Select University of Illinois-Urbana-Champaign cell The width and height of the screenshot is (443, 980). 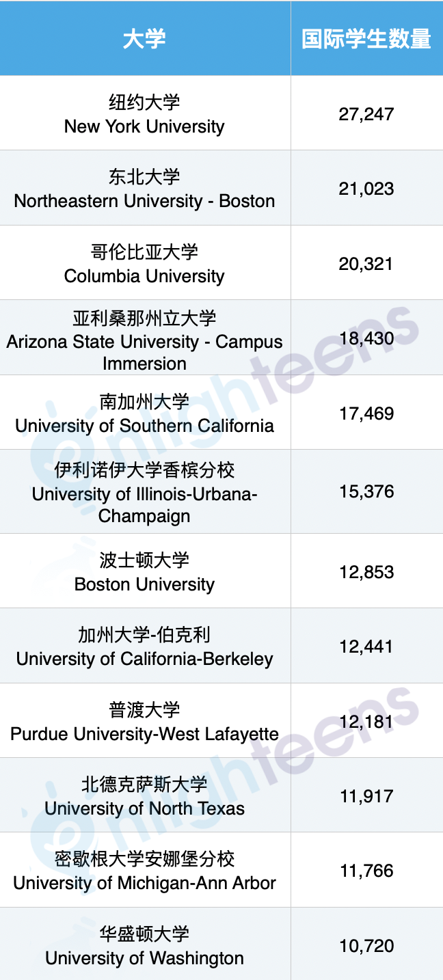click(x=145, y=492)
